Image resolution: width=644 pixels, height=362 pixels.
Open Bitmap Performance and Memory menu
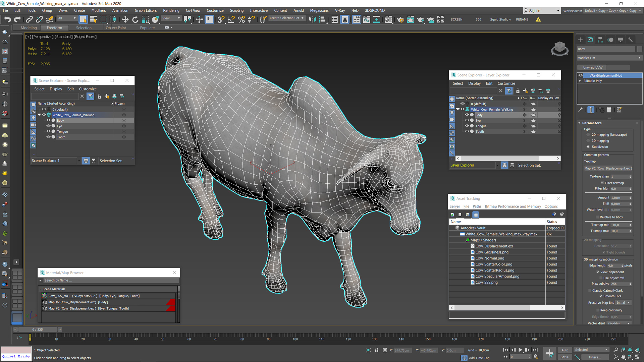(x=513, y=206)
